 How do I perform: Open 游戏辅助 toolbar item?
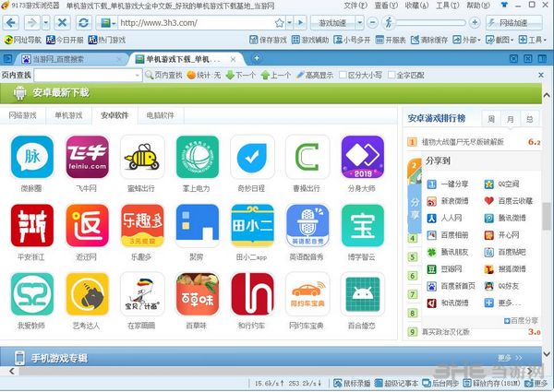pos(310,40)
